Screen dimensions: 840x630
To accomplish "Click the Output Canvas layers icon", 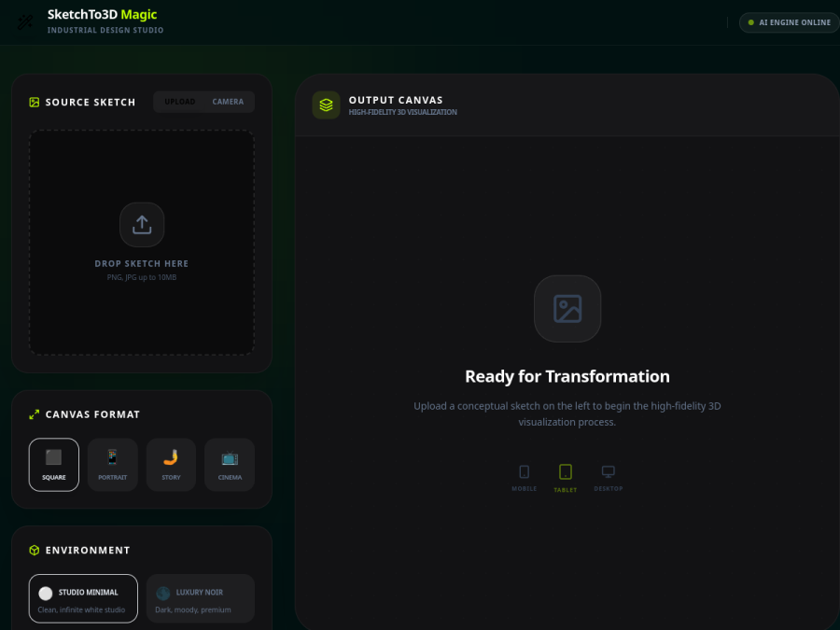I will coord(327,105).
